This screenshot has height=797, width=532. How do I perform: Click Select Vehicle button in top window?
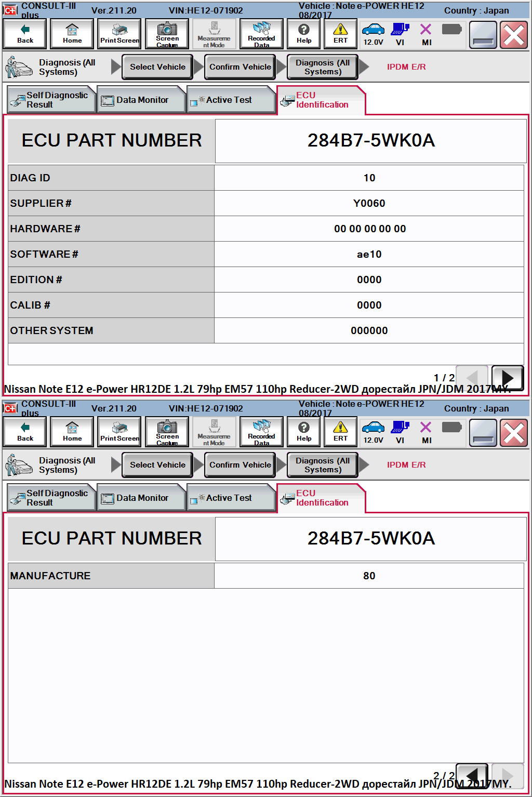pyautogui.click(x=157, y=67)
